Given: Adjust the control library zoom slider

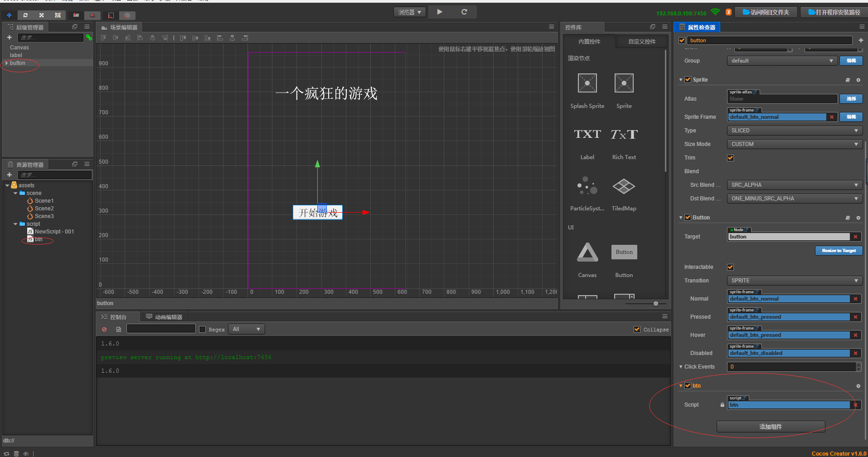Looking at the screenshot, I should click(655, 304).
